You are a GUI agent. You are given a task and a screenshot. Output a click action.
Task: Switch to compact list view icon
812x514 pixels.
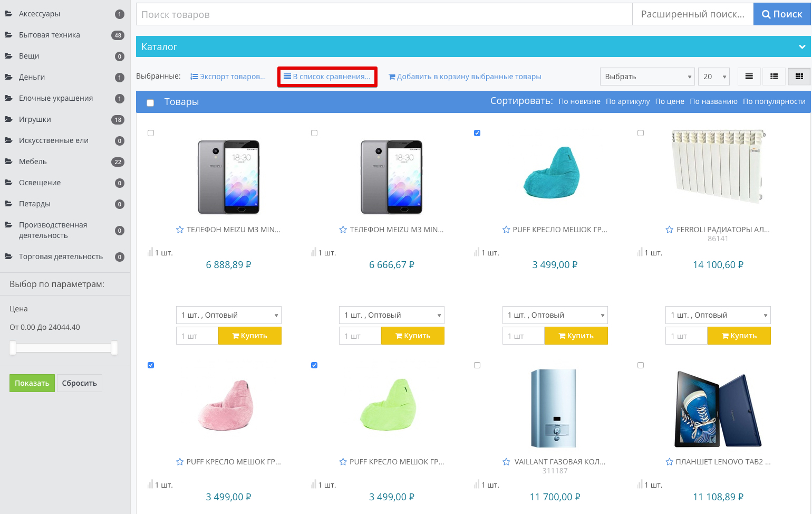(x=749, y=77)
